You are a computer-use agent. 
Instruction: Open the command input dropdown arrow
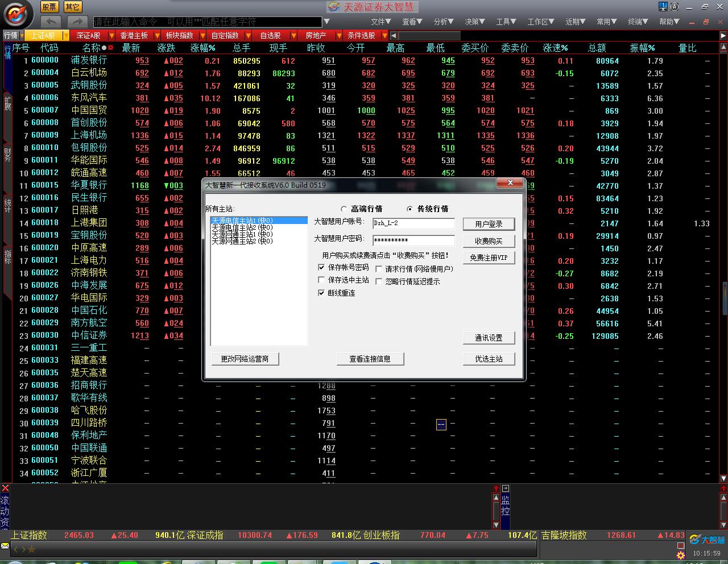(326, 22)
